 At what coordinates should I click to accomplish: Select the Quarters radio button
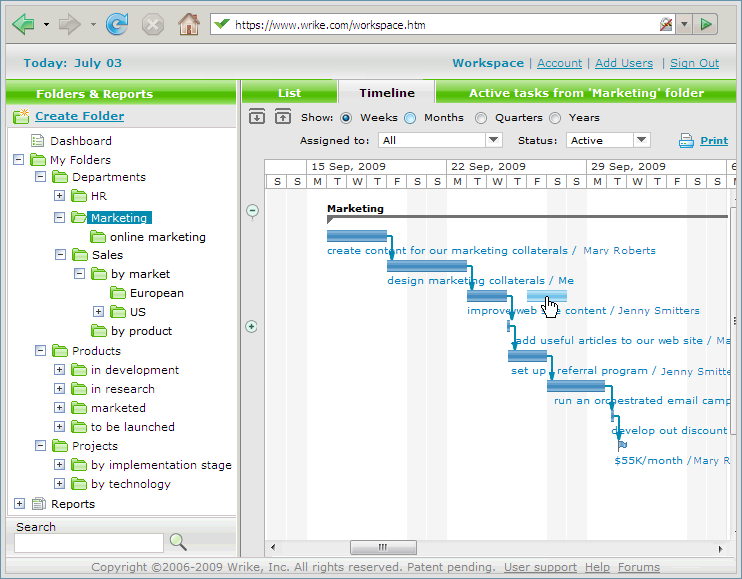coord(481,118)
